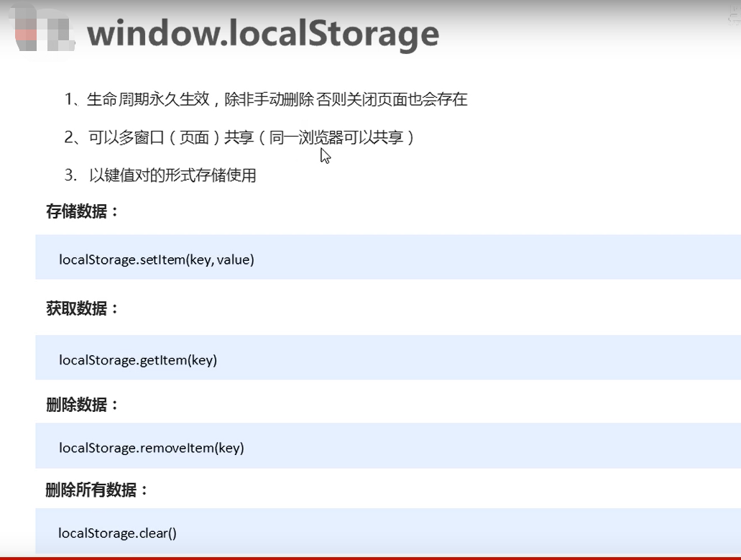Click the 删除数据 heading
The height and width of the screenshot is (560, 741).
pos(82,405)
